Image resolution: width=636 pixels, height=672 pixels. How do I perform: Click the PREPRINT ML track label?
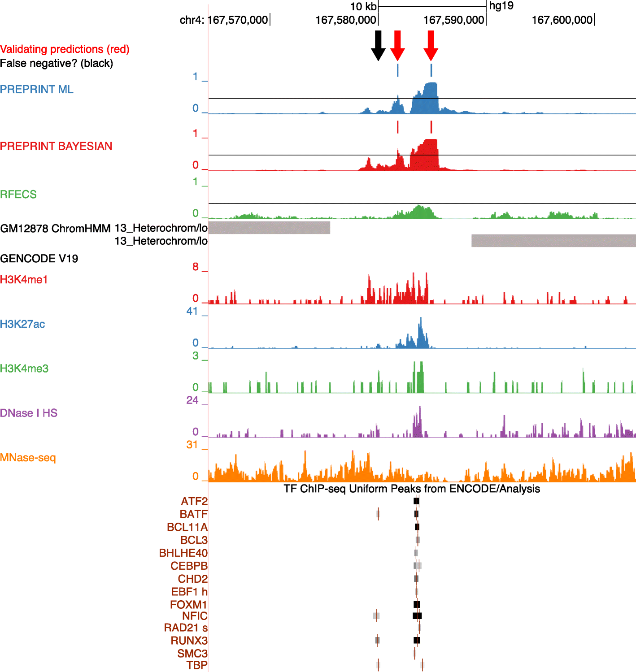click(x=37, y=89)
